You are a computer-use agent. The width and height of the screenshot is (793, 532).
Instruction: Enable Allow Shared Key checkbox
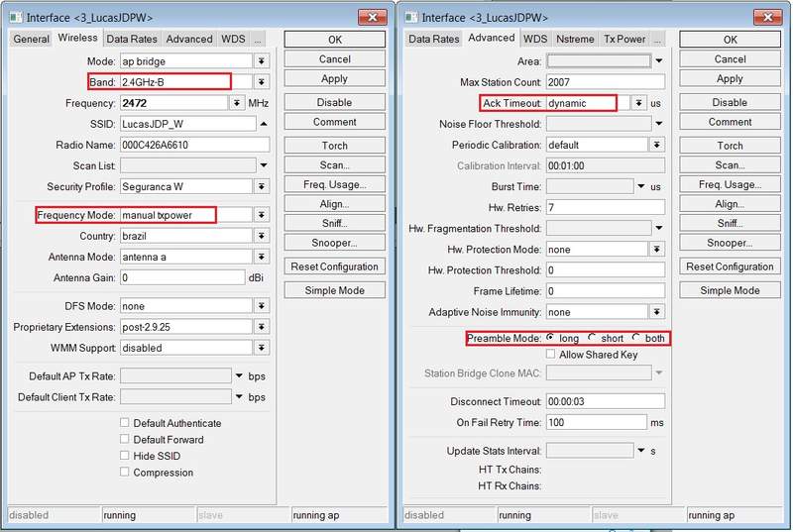pos(550,354)
